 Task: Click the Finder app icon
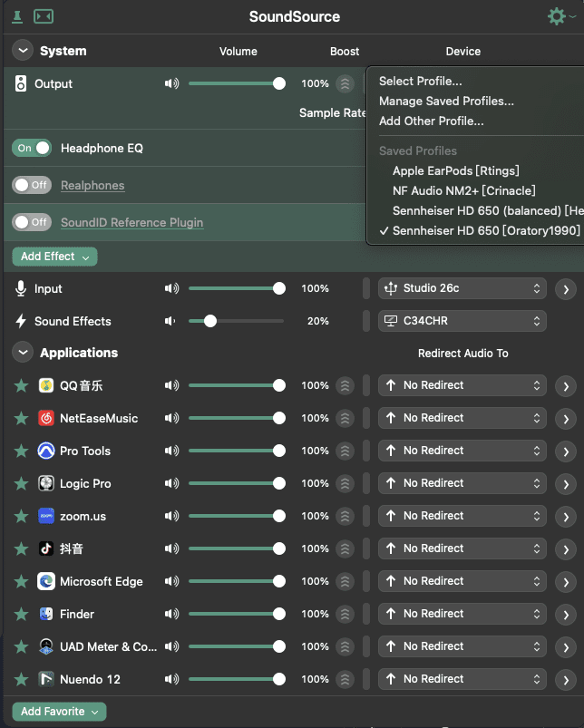(x=46, y=614)
